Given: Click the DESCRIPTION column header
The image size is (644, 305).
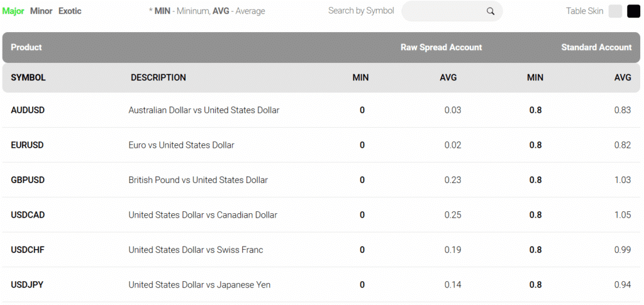Looking at the screenshot, I should (158, 77).
